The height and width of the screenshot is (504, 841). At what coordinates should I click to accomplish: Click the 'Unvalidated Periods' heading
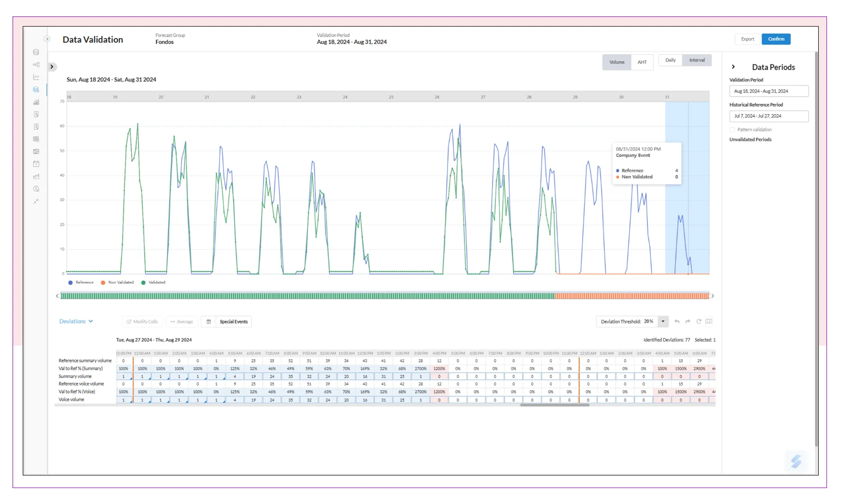750,140
